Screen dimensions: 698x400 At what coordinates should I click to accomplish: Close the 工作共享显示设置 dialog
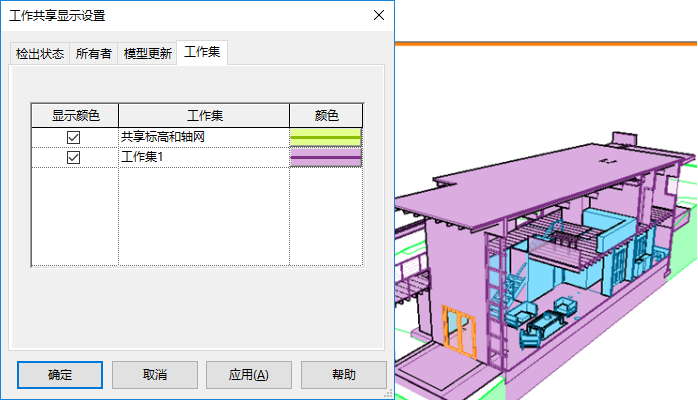379,15
